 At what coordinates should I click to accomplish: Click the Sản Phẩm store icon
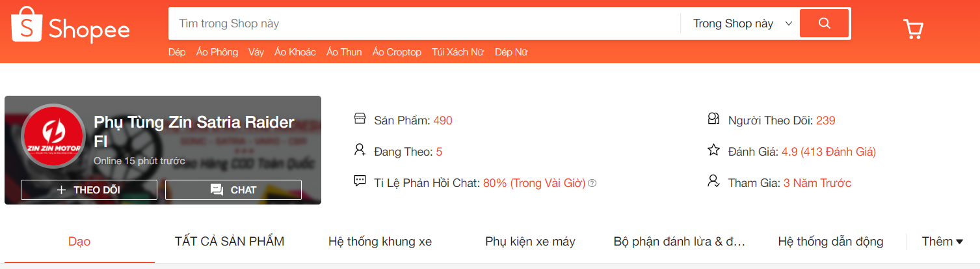(x=360, y=119)
